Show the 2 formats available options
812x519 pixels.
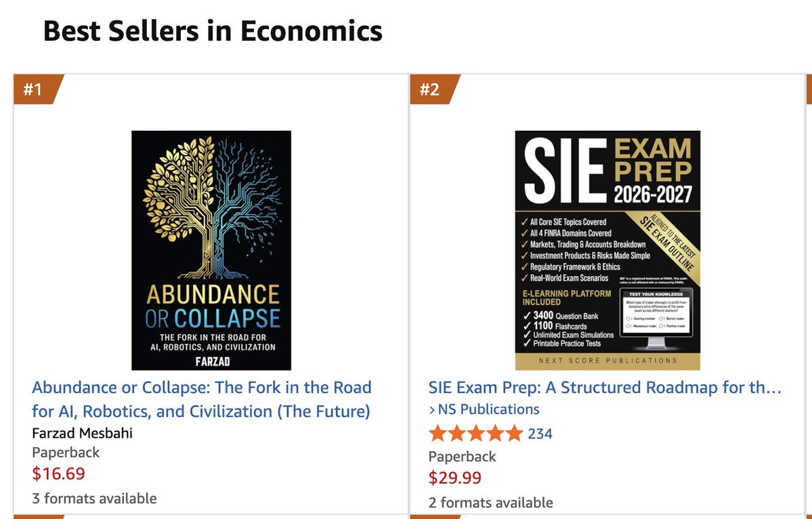(x=490, y=502)
